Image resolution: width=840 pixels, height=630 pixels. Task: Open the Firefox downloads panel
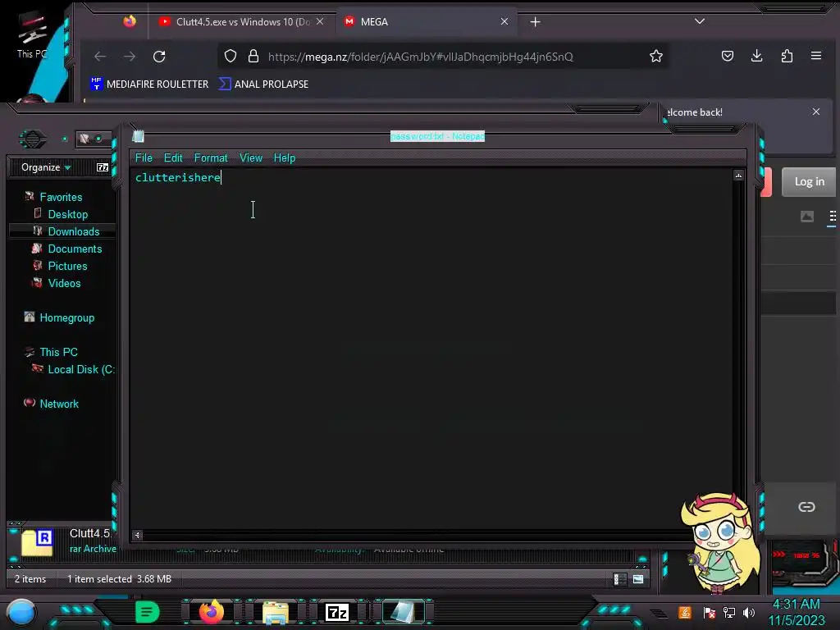click(757, 56)
